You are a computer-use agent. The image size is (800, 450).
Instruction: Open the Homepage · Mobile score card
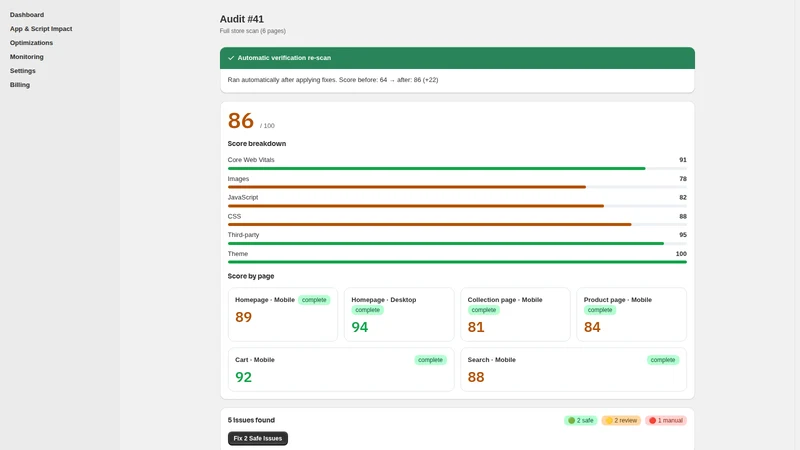[283, 314]
